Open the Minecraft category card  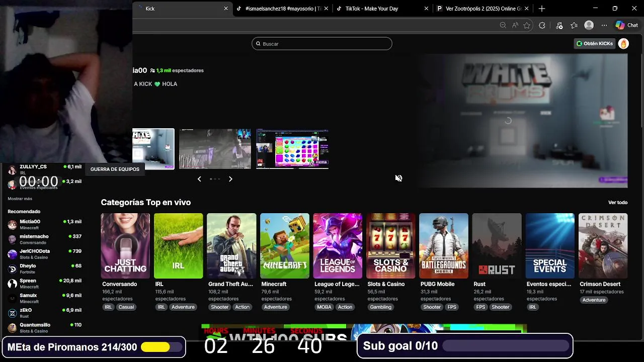[x=285, y=246]
